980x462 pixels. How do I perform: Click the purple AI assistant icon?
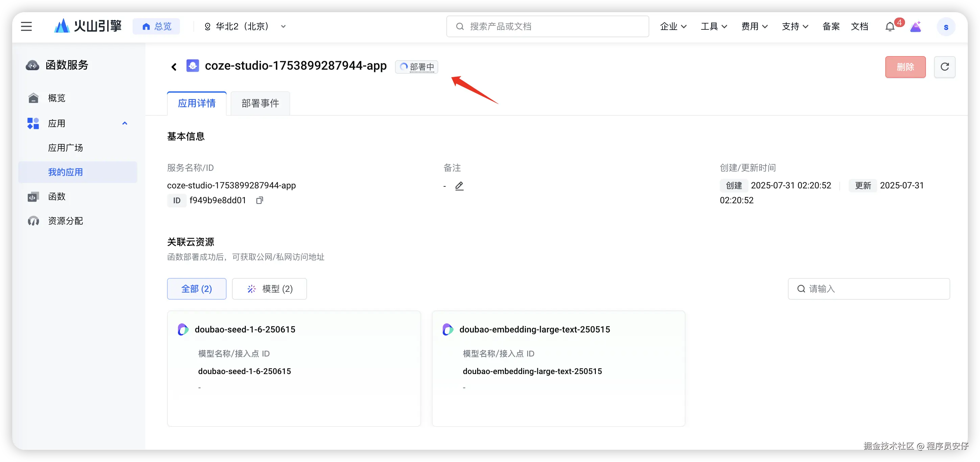(915, 27)
